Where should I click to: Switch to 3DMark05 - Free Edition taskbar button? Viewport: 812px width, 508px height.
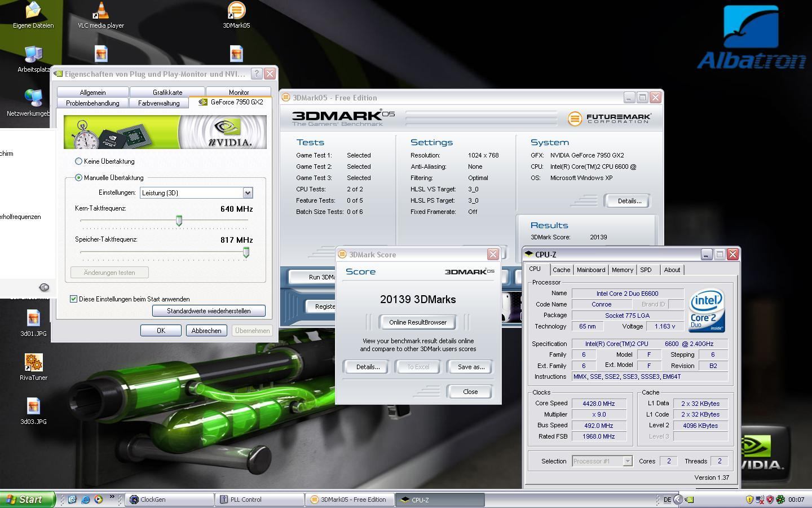pos(350,500)
